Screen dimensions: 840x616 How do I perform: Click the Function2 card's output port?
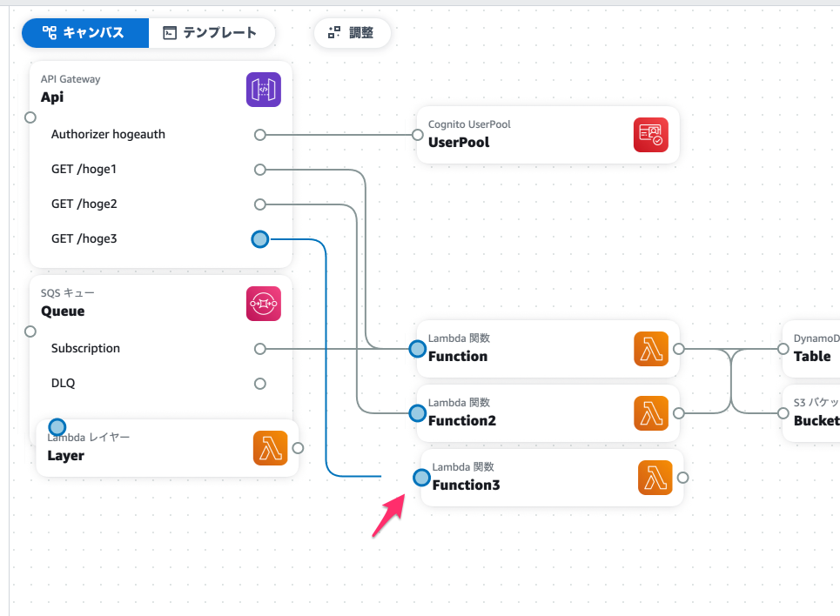679,413
